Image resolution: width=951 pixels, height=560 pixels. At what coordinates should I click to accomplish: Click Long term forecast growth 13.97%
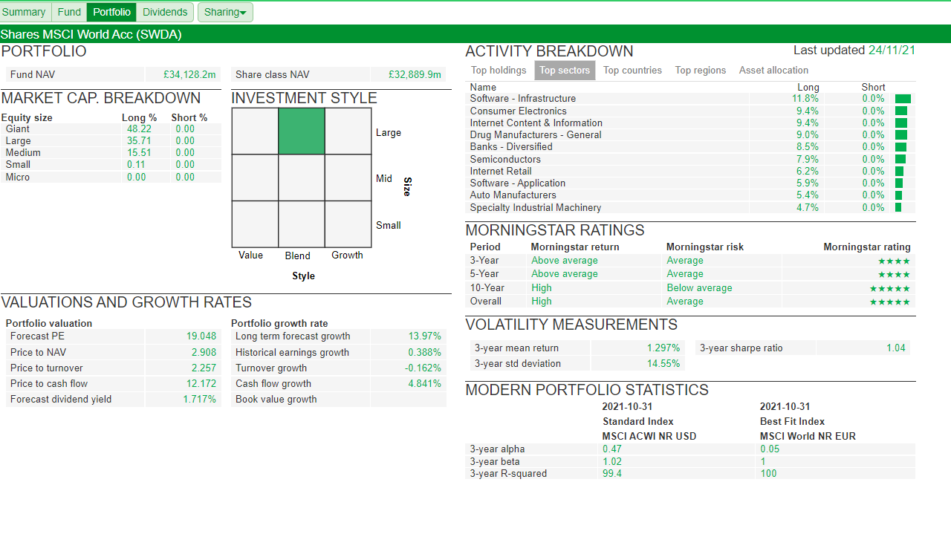click(425, 336)
